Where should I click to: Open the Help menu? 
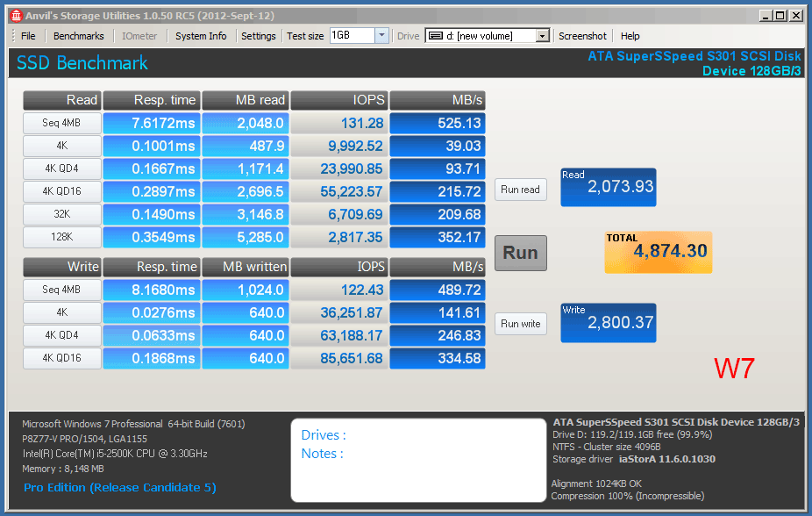630,36
